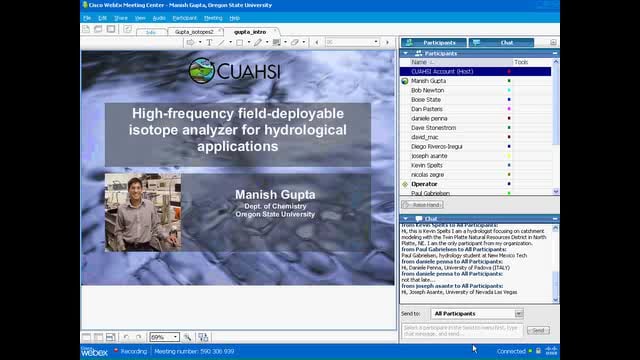This screenshot has width=640, height=360.
Task: Select the Eraser tool
Action: click(295, 42)
